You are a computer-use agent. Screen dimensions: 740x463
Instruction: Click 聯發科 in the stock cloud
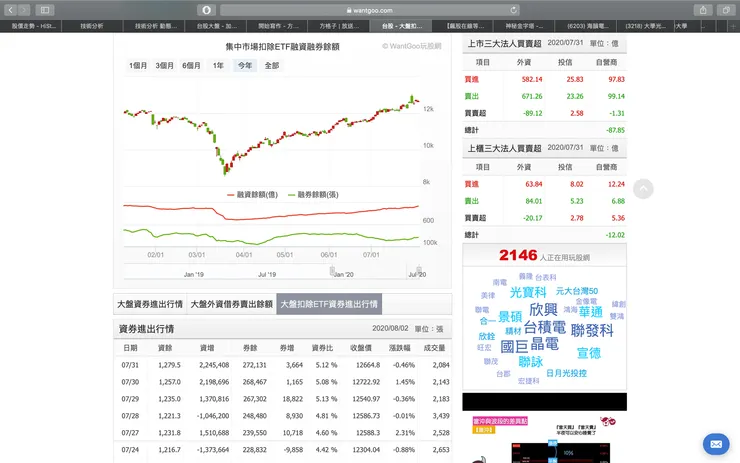pos(592,330)
